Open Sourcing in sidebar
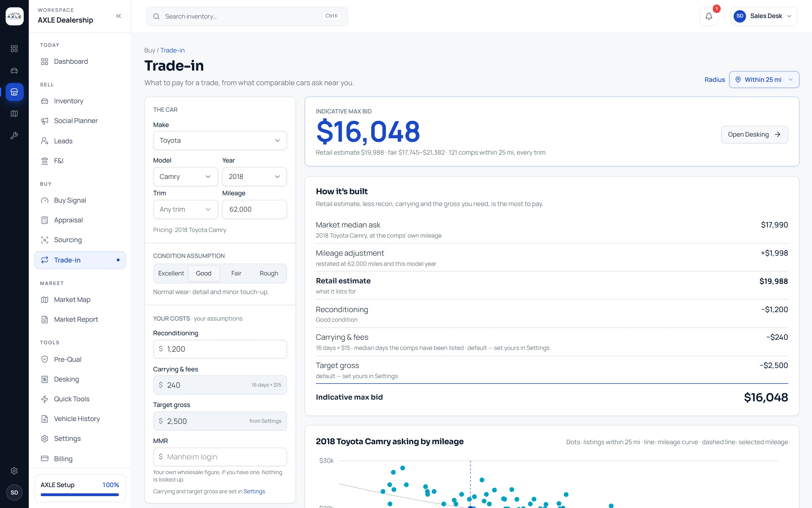Screen dimensions: 812x508 (x=80, y=240)
